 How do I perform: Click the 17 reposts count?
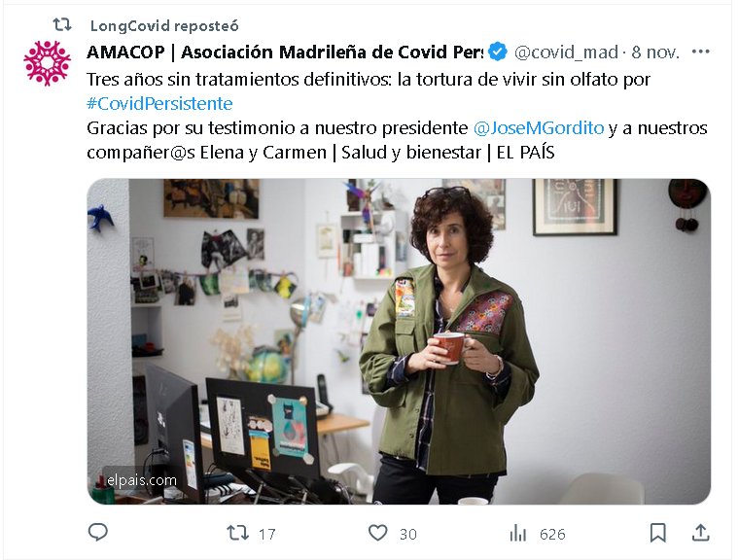tap(266, 534)
